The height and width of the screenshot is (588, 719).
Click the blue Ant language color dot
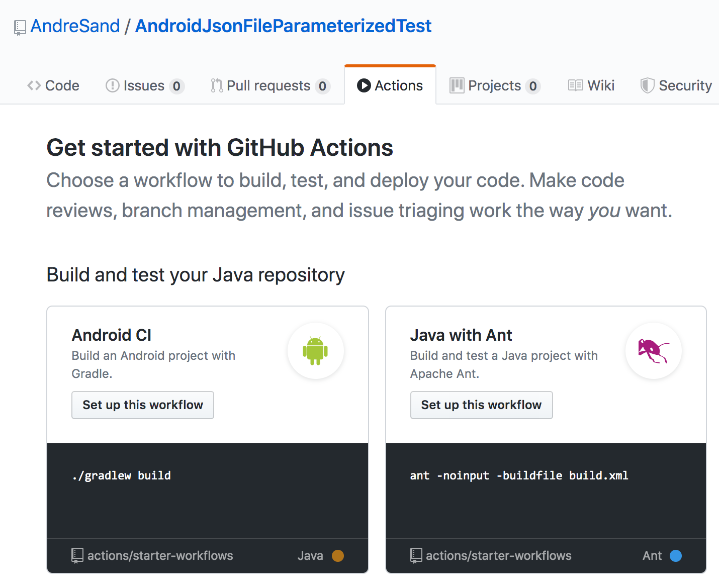point(676,556)
